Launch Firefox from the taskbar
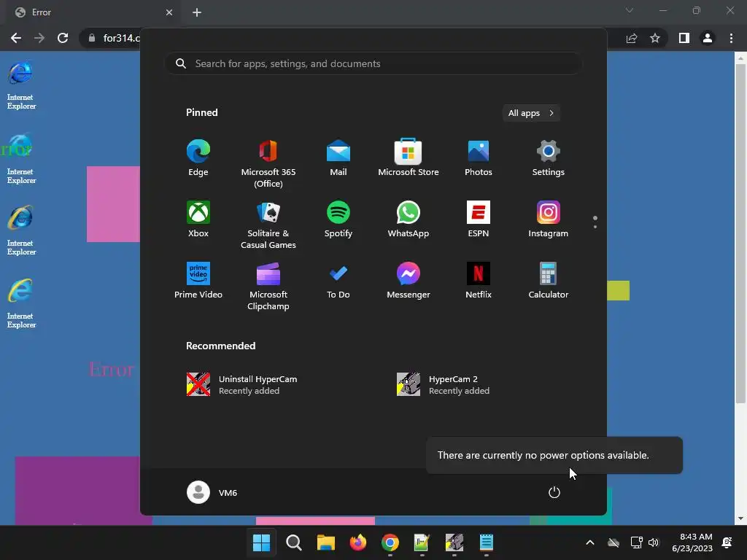The image size is (747, 560). (x=357, y=542)
